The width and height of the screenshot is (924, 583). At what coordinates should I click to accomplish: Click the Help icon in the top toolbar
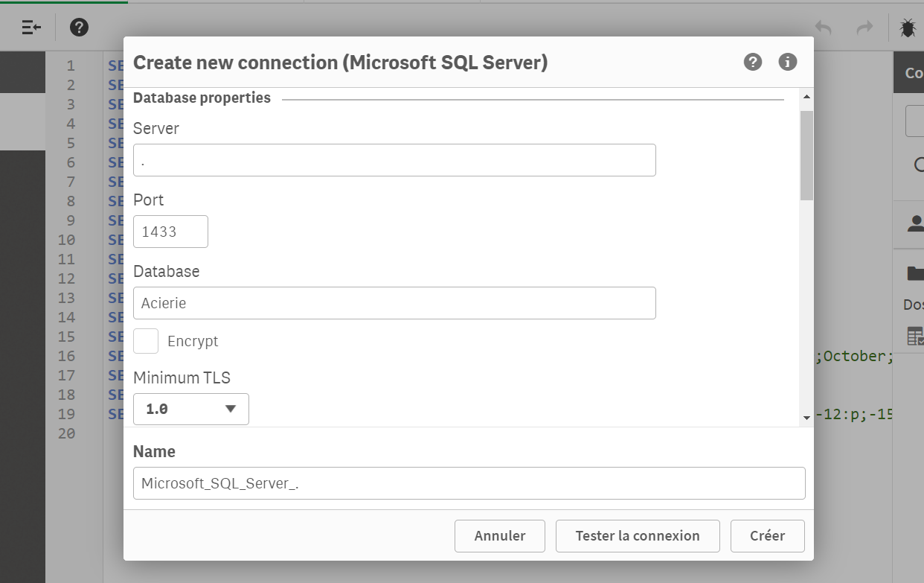78,28
